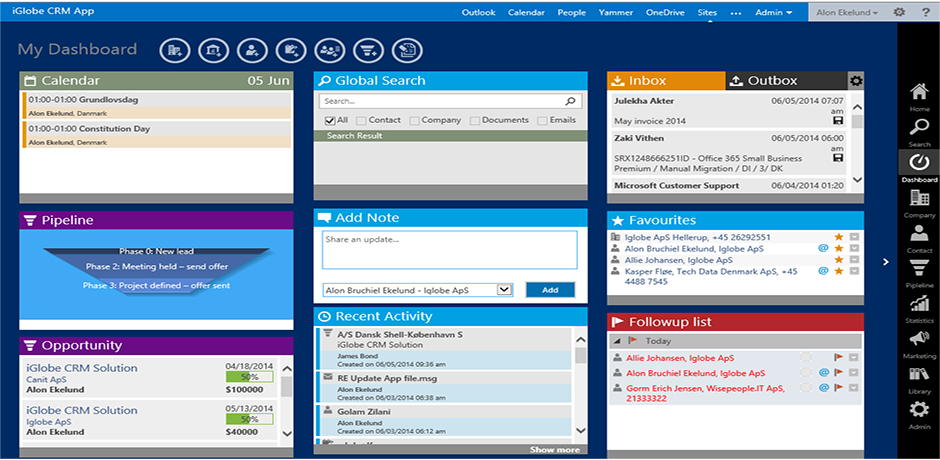Screen dimensions: 940x460
Task: Click the settings gear in the top bar
Action: pyautogui.click(x=899, y=12)
